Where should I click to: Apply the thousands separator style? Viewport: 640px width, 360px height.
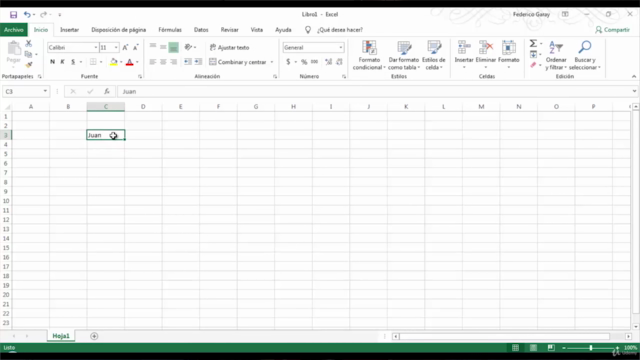(x=314, y=62)
